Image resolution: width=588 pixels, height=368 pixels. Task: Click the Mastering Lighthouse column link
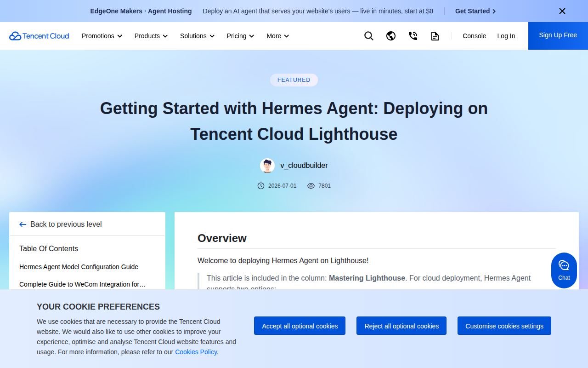coord(367,278)
